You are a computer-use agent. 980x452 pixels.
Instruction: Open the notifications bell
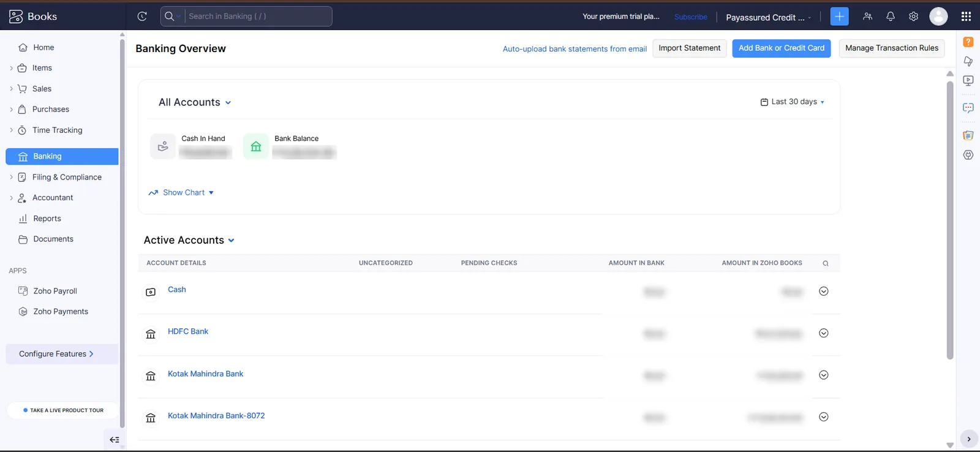point(891,17)
